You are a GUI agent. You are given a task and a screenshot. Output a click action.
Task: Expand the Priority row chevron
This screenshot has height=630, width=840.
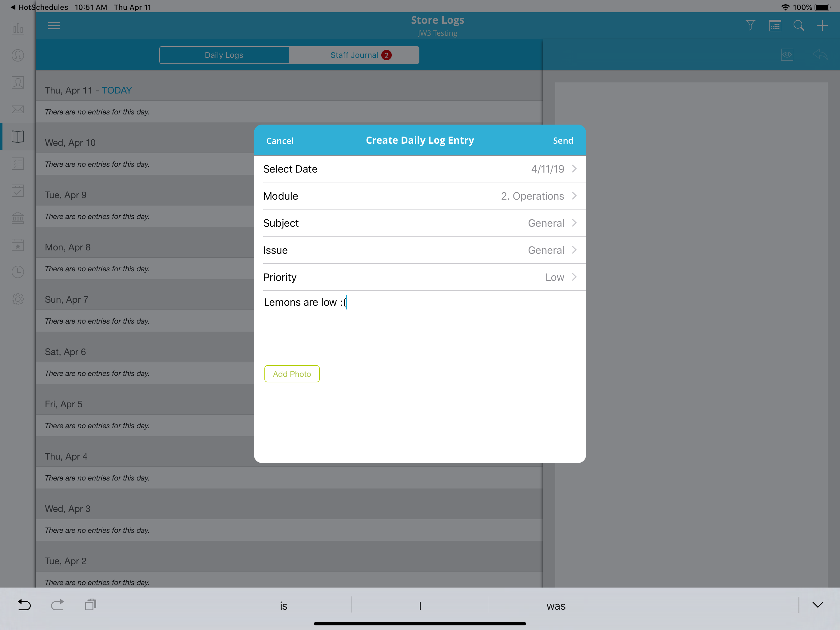(x=574, y=277)
